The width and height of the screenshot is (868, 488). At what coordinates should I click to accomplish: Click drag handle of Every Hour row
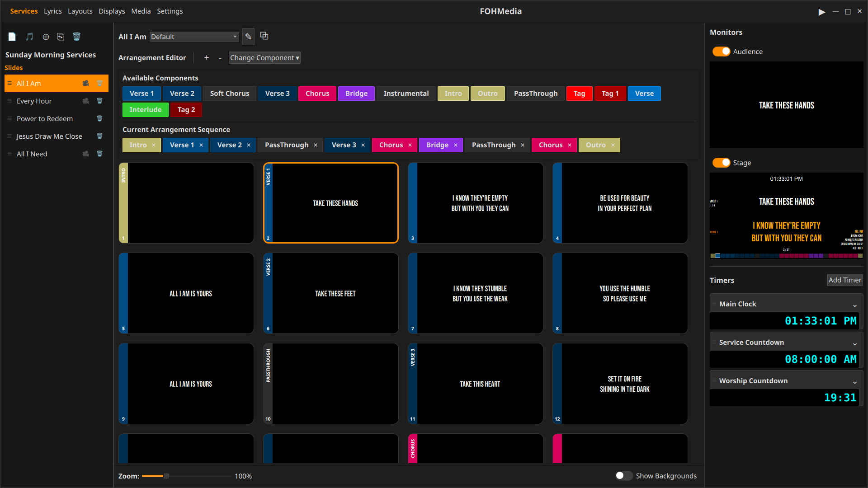tap(9, 101)
